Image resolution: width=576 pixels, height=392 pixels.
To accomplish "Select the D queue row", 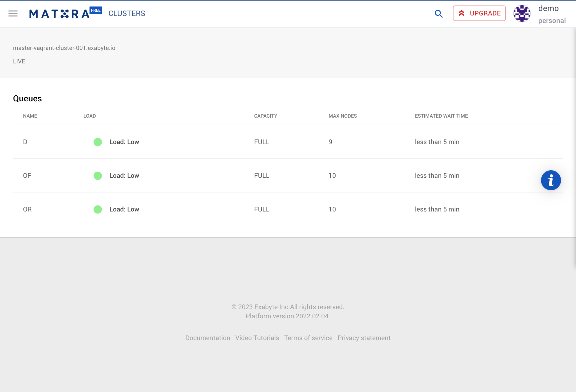I will point(25,142).
